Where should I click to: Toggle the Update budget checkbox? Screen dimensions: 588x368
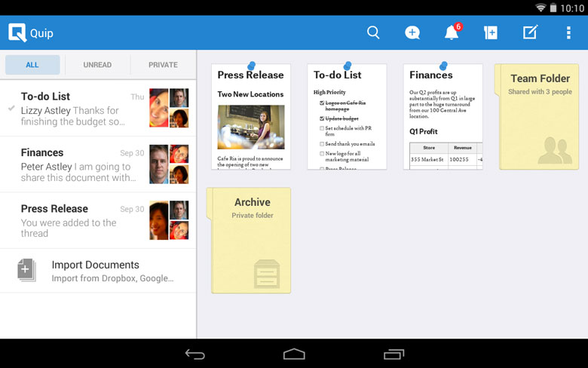[322, 119]
